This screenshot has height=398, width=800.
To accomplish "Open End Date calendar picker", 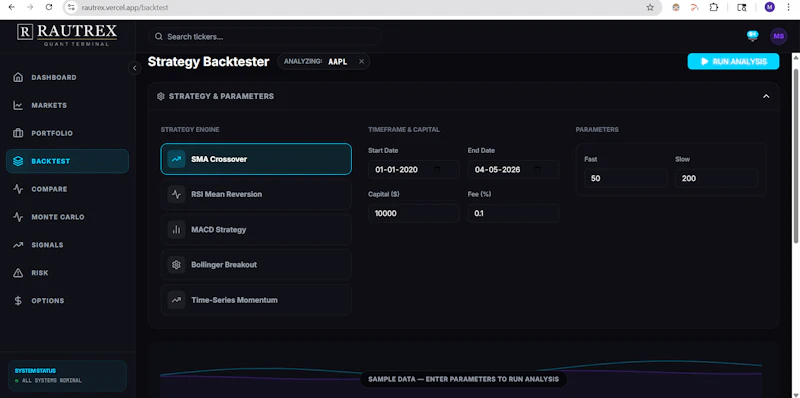I will [x=537, y=169].
